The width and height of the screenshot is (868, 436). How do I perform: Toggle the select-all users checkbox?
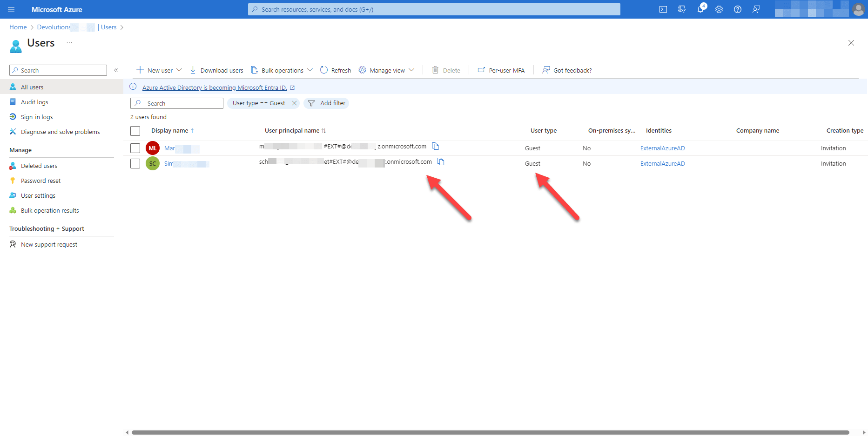(135, 131)
